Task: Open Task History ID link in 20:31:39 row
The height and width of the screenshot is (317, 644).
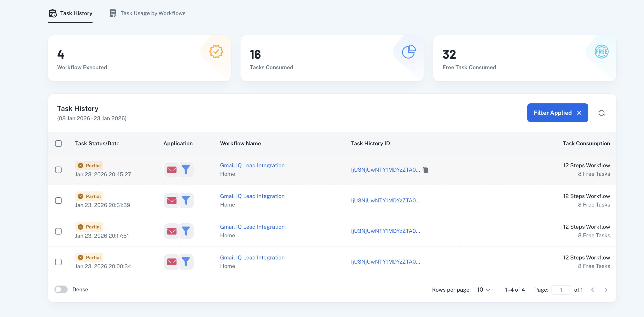Action: coord(385,200)
